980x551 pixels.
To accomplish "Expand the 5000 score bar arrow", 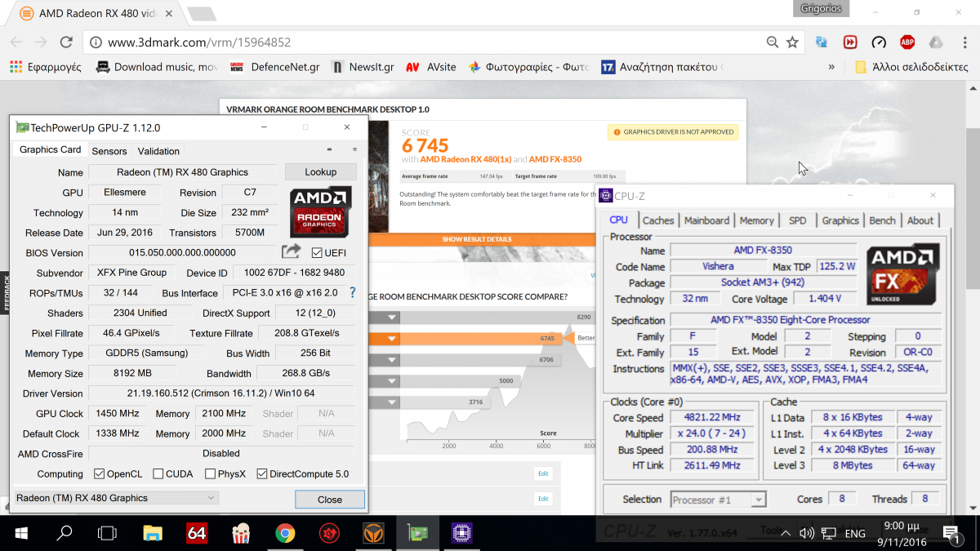I will (393, 380).
